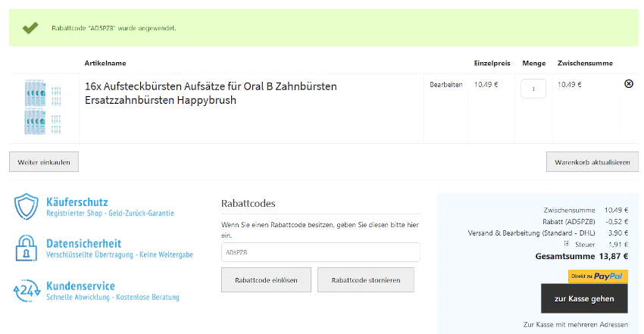Click the -0,52 € discount amount

point(617,222)
